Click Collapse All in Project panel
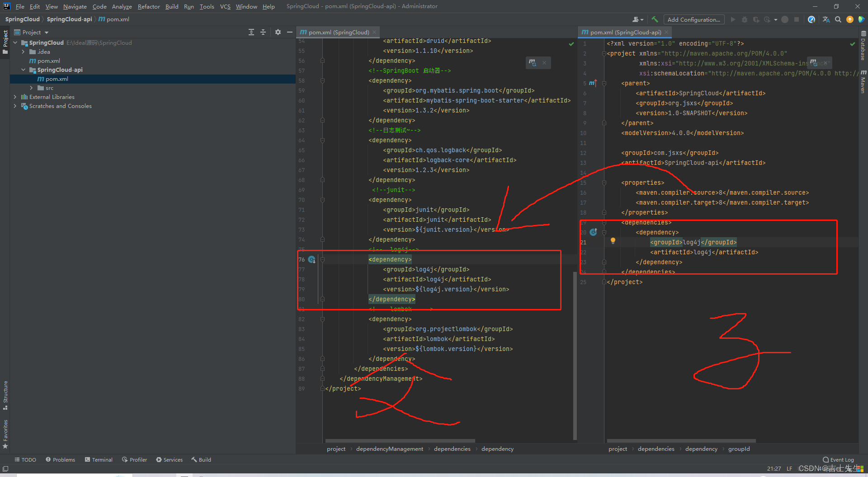This screenshot has height=477, width=868. (x=263, y=32)
